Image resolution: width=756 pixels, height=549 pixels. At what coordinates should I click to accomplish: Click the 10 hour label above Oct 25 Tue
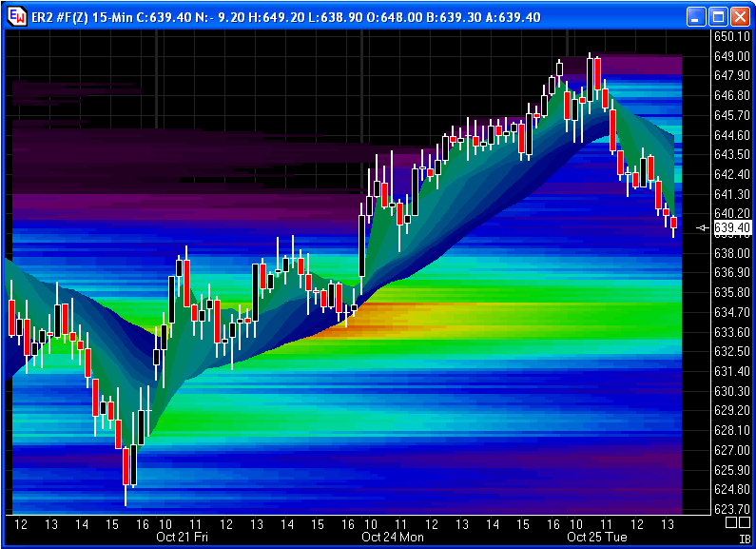[x=575, y=524]
